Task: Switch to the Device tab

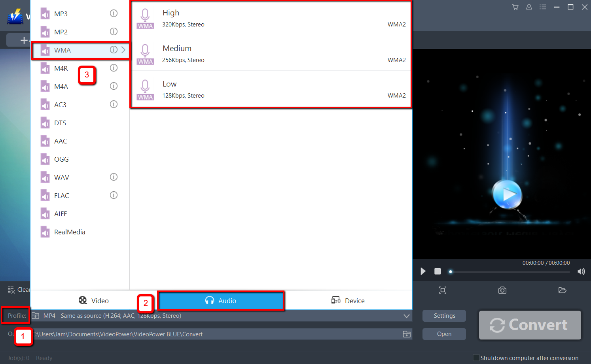Action: [348, 300]
